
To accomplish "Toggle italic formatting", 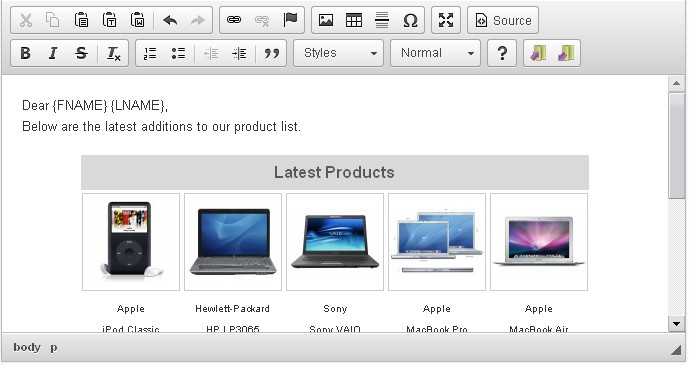I will (x=53, y=53).
